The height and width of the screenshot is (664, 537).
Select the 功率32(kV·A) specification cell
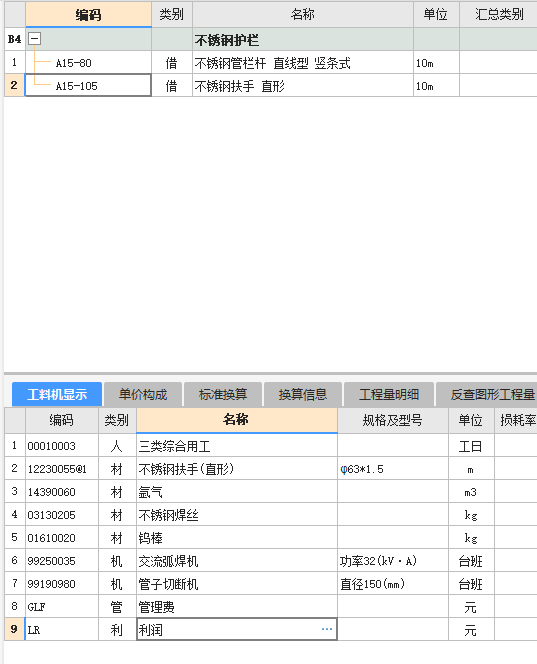tap(393, 560)
